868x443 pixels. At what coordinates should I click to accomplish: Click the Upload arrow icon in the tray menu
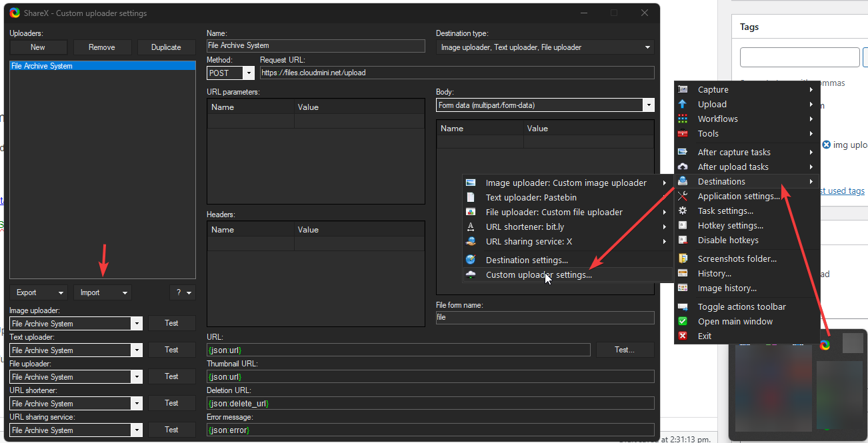click(683, 104)
